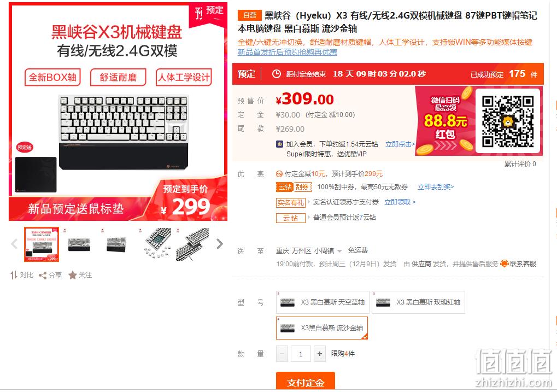Click the quantity input field

[301, 354]
